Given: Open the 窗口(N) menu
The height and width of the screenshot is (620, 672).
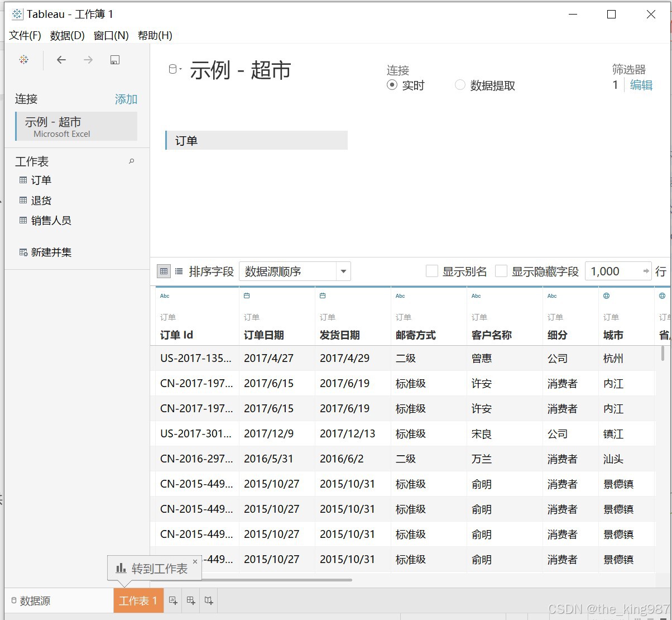Looking at the screenshot, I should [x=111, y=35].
